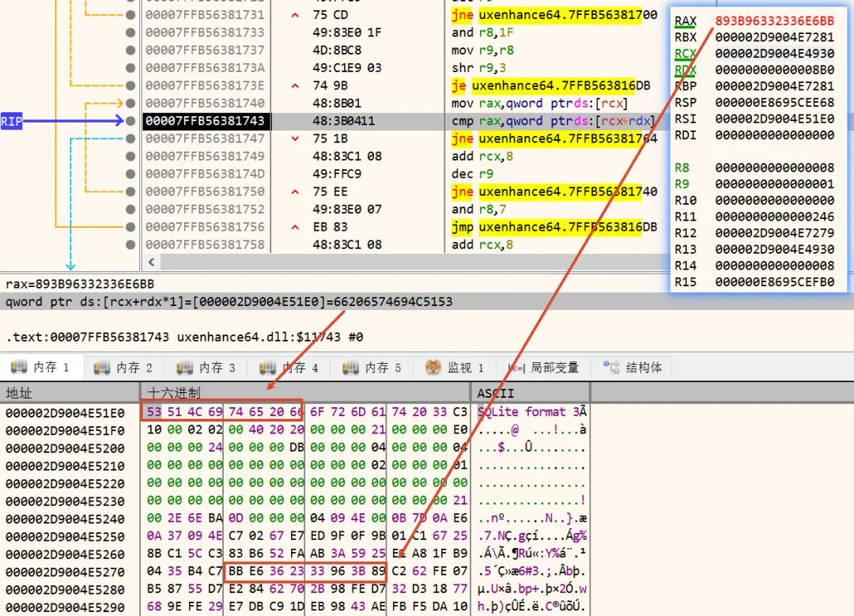Select the RDX value 00000000000008B0
This screenshot has height=616, width=854.
774,70
